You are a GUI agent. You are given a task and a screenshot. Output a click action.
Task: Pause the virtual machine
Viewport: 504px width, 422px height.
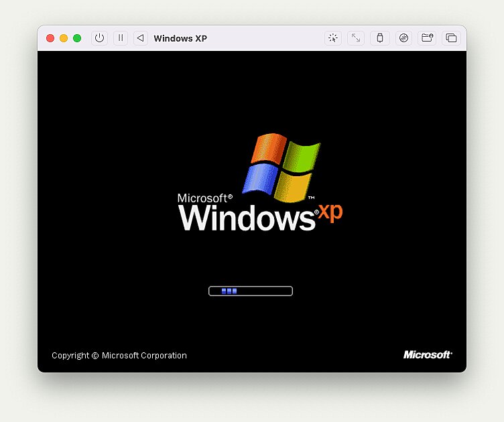(121, 38)
